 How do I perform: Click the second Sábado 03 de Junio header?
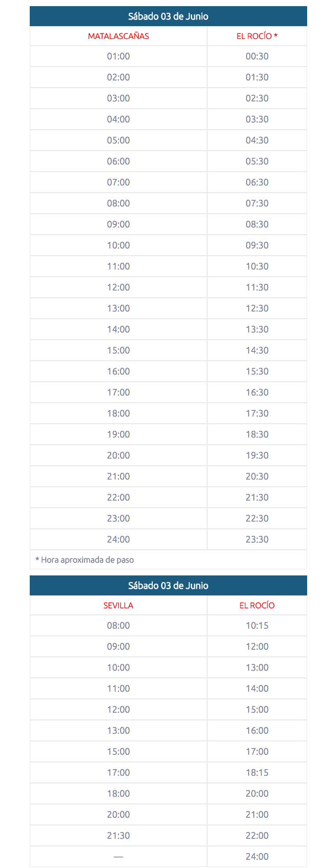[x=168, y=586]
